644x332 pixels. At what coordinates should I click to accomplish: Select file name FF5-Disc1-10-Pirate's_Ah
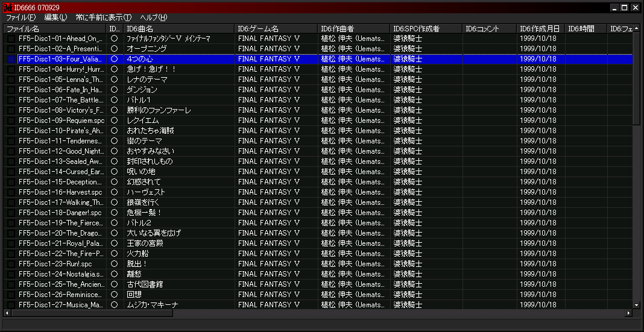pyautogui.click(x=62, y=131)
